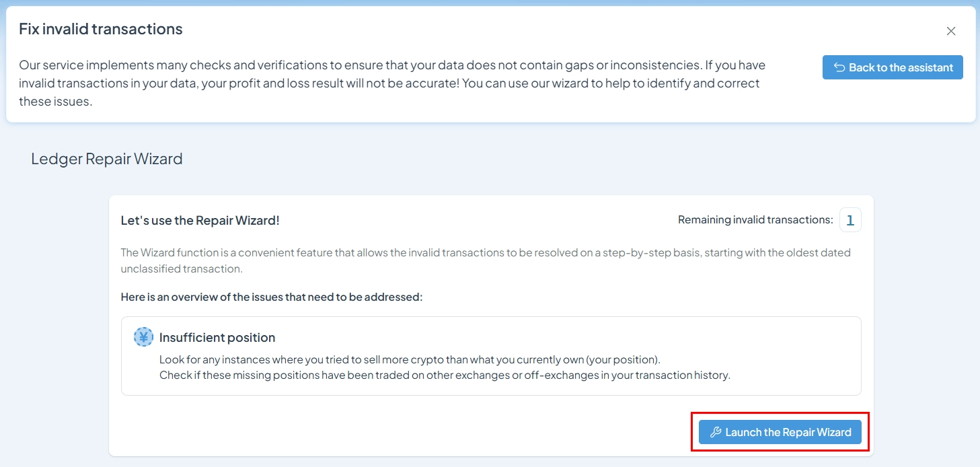
Task: Click the intro paragraph about checks and verifications
Action: click(x=392, y=83)
